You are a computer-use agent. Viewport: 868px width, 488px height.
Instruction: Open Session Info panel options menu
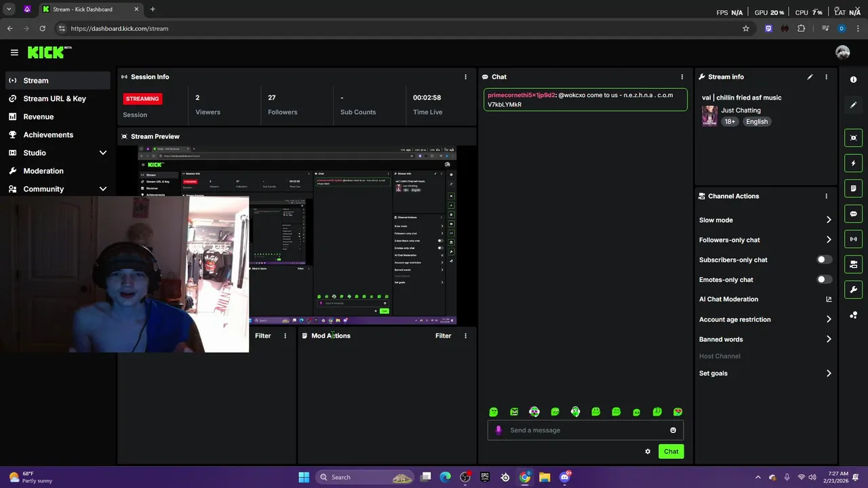(x=465, y=77)
